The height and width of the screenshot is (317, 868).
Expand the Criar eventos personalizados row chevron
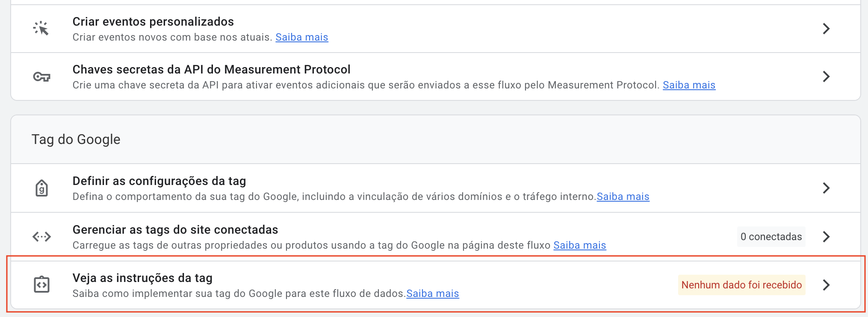[x=826, y=29]
